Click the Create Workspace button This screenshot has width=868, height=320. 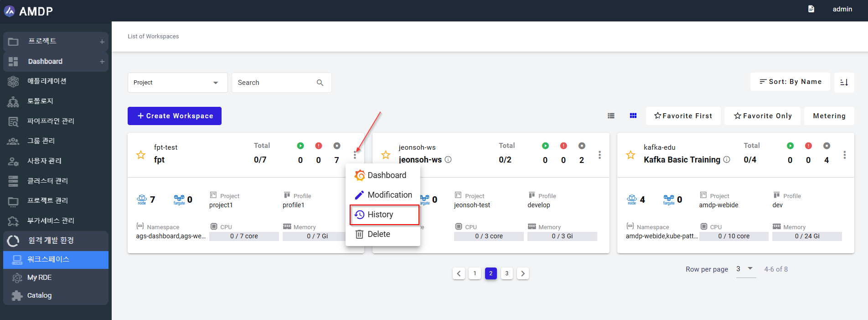pyautogui.click(x=175, y=116)
